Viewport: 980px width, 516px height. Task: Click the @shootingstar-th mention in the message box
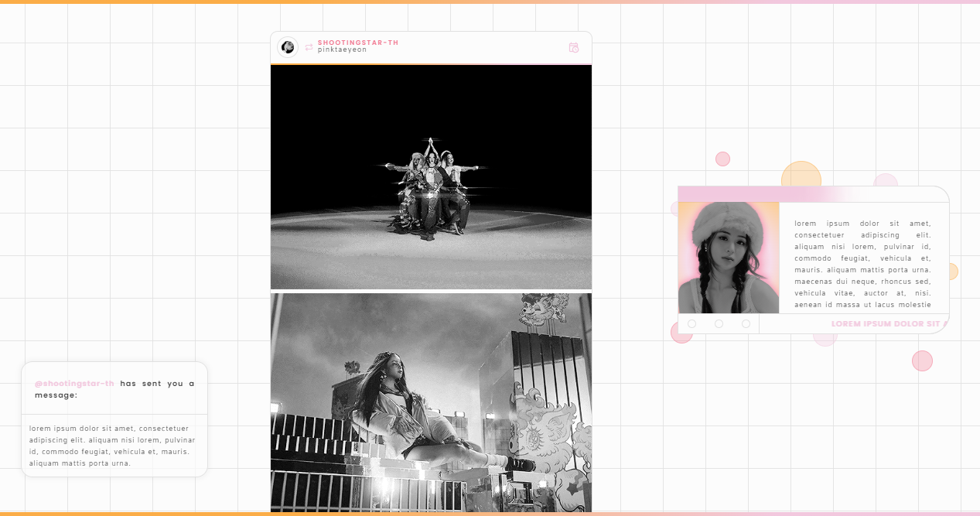74,383
